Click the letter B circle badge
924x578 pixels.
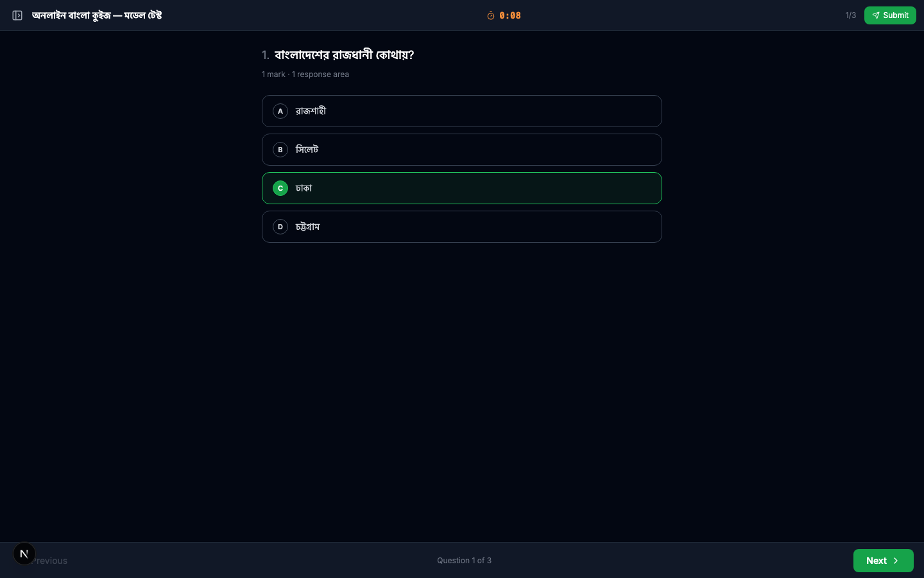click(x=280, y=150)
